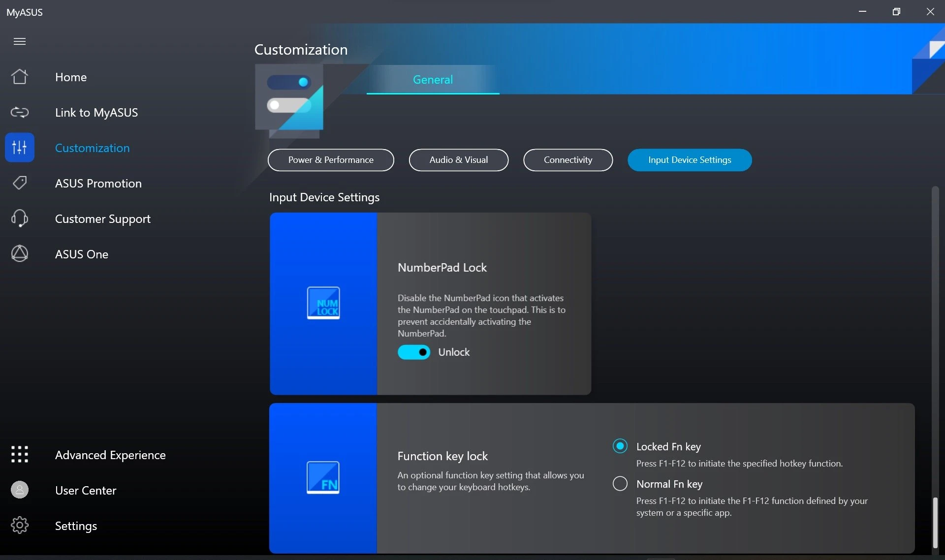Screen dimensions: 945x560
Task: Restore down the MyASUS window
Action: pyautogui.click(x=896, y=11)
